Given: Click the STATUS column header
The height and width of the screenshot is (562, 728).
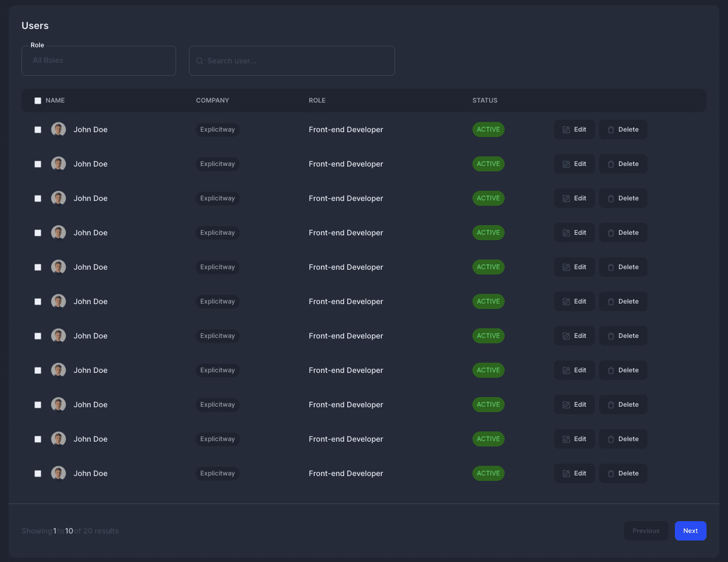Looking at the screenshot, I should (x=484, y=100).
